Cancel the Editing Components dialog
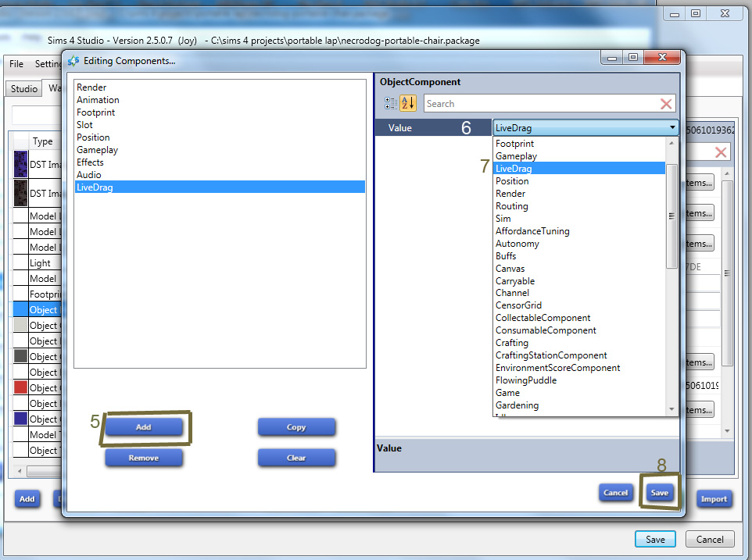Screen dimensions: 752x560 pyautogui.click(x=615, y=493)
